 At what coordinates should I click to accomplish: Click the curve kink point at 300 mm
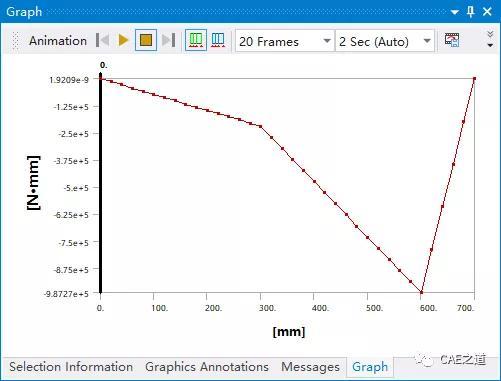click(261, 126)
